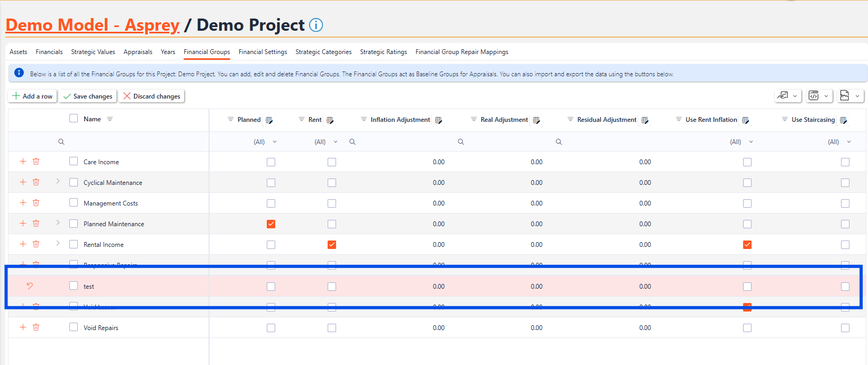The height and width of the screenshot is (365, 868).
Task: Click the Name column search field
Action: [132, 142]
